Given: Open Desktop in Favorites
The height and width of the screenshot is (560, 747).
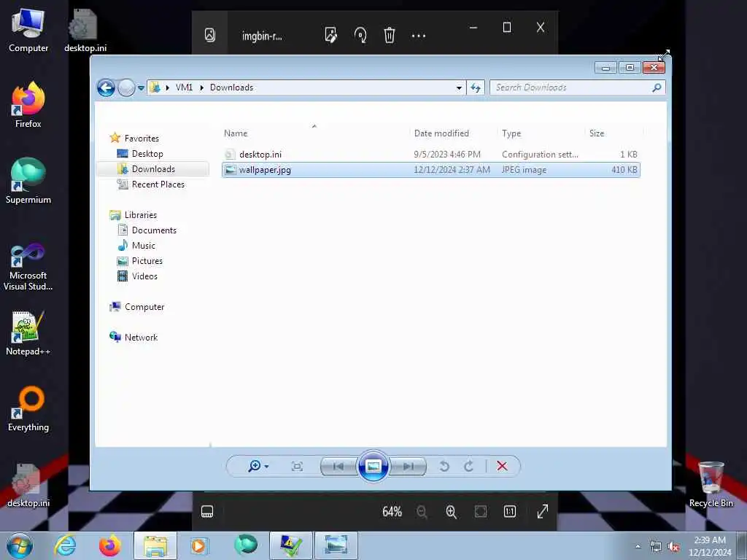Looking at the screenshot, I should point(147,154).
